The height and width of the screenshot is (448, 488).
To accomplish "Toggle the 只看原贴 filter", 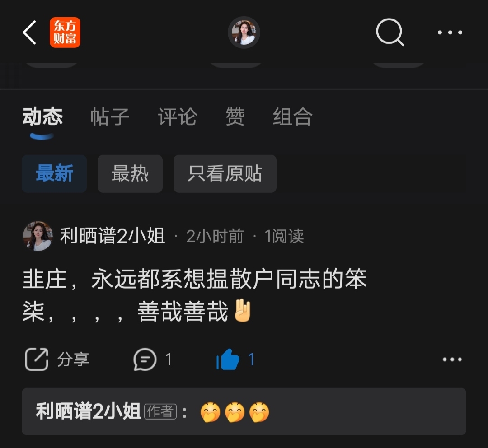I will coord(225,173).
